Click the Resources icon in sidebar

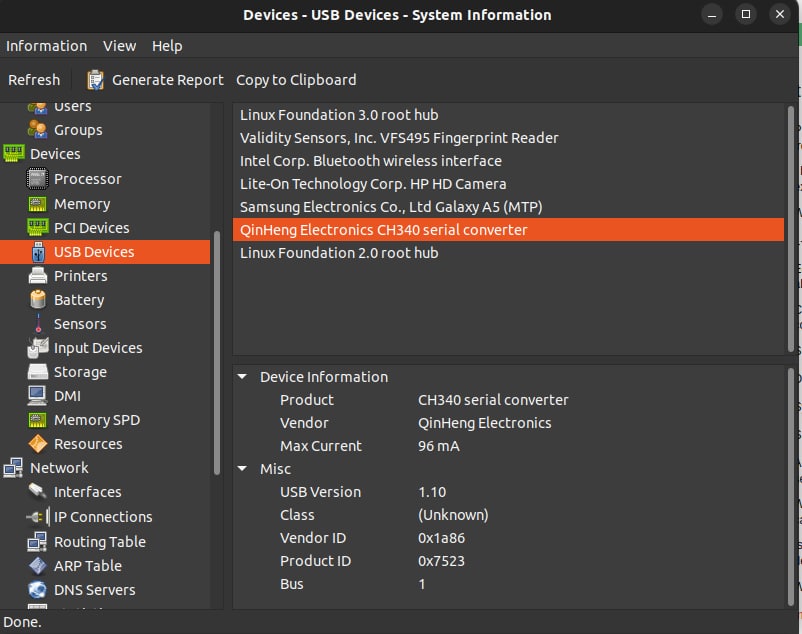pos(37,444)
